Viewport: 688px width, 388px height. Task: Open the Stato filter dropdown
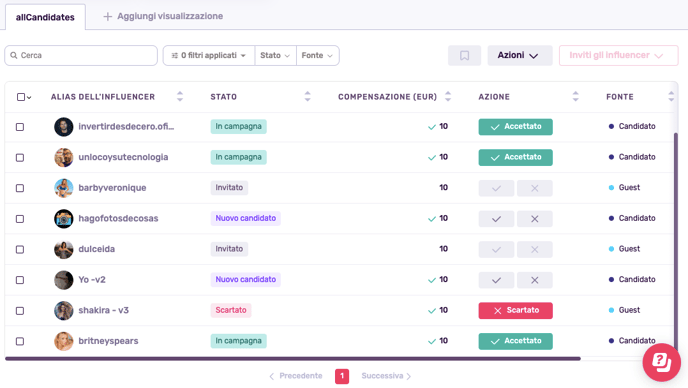pos(275,56)
